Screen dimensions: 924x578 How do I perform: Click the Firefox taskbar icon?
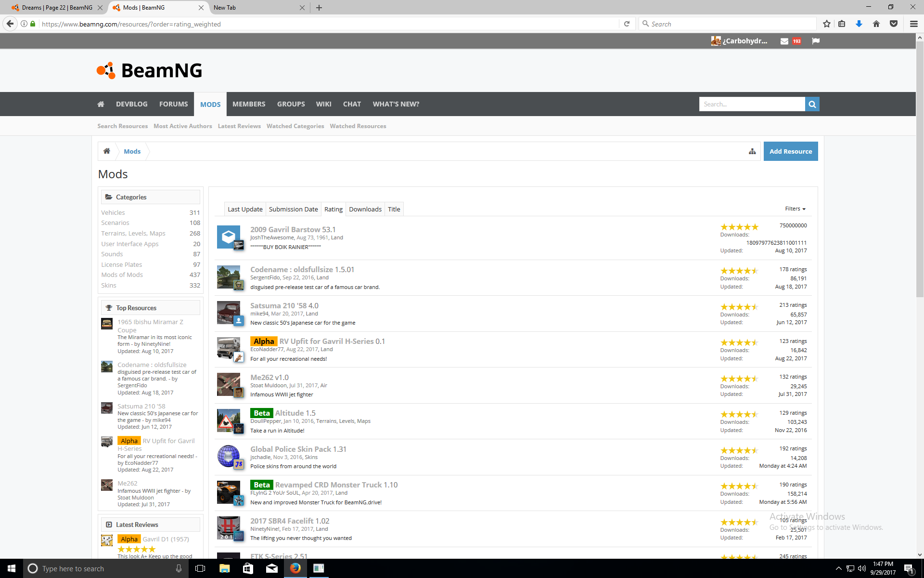pos(295,568)
